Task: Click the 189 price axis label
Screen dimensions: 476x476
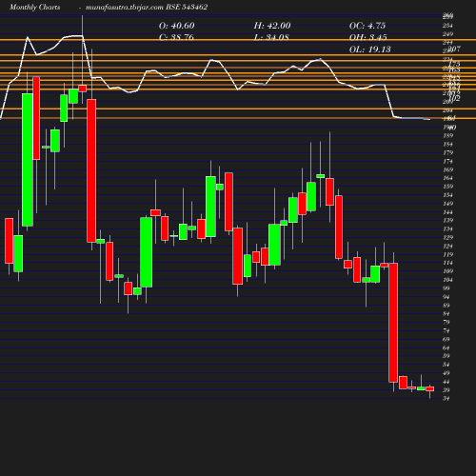Action: (x=447, y=136)
